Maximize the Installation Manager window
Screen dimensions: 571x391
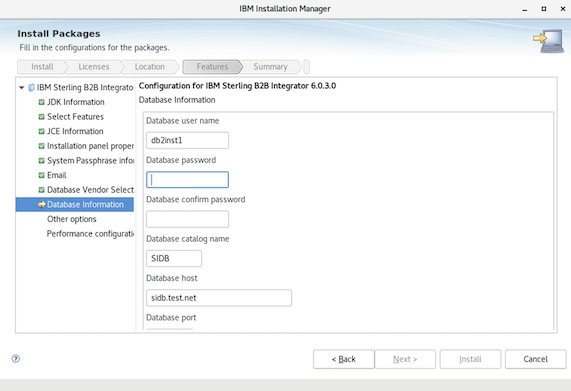click(544, 9)
